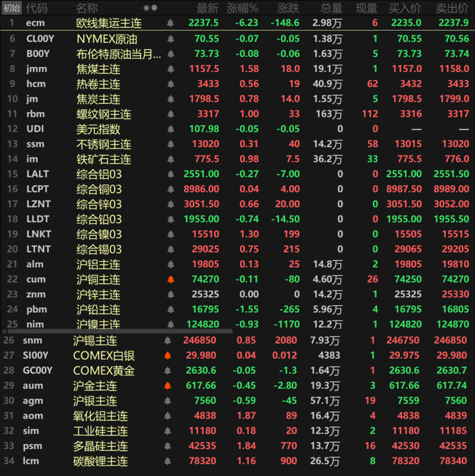Screen dimensions: 475x476
Task: Click the bell icon for 沪银主连
Action: point(167,401)
